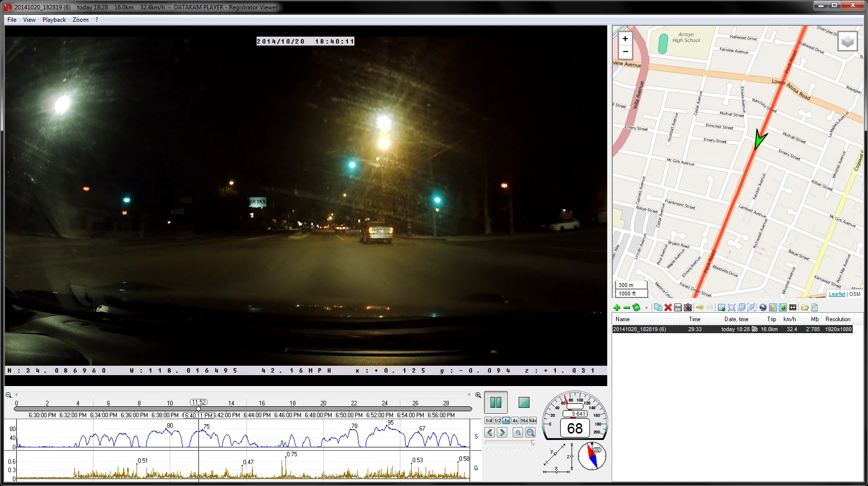Open the Zoom menu
This screenshot has height=486, width=868.
click(80, 20)
